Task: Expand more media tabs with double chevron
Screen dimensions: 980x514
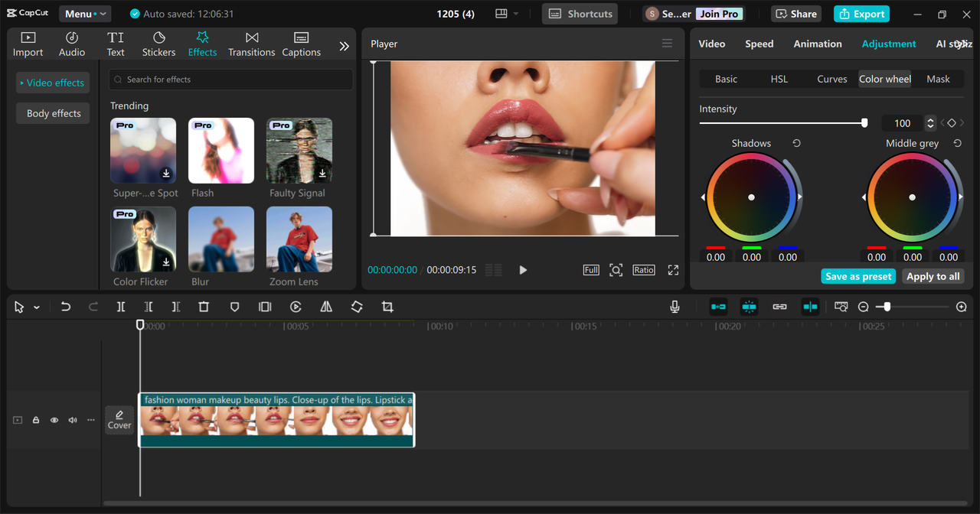Action: (344, 46)
